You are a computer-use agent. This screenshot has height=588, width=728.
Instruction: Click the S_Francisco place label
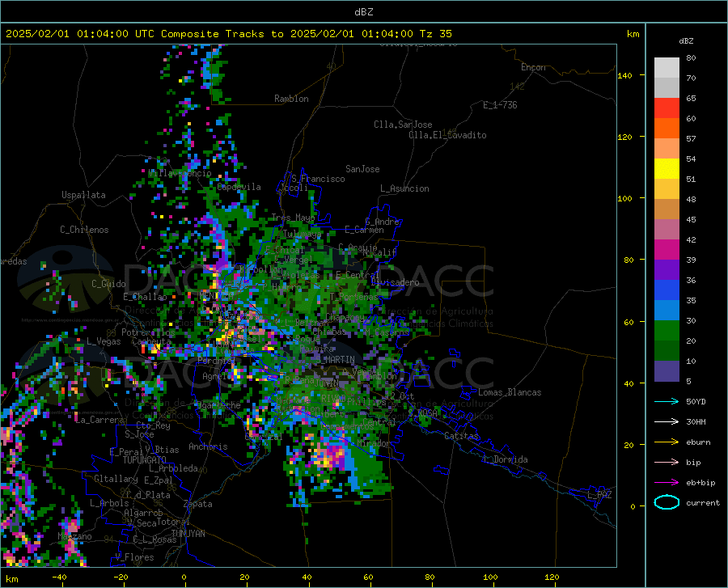click(318, 179)
